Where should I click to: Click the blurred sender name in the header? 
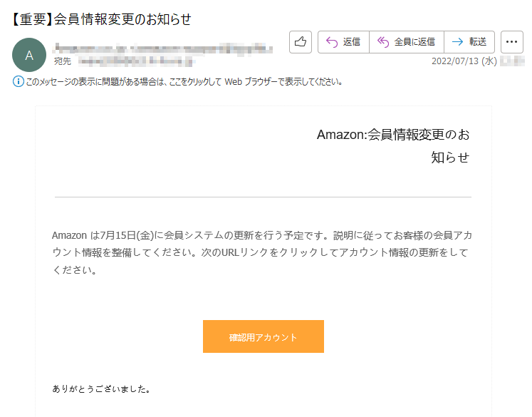click(x=164, y=48)
